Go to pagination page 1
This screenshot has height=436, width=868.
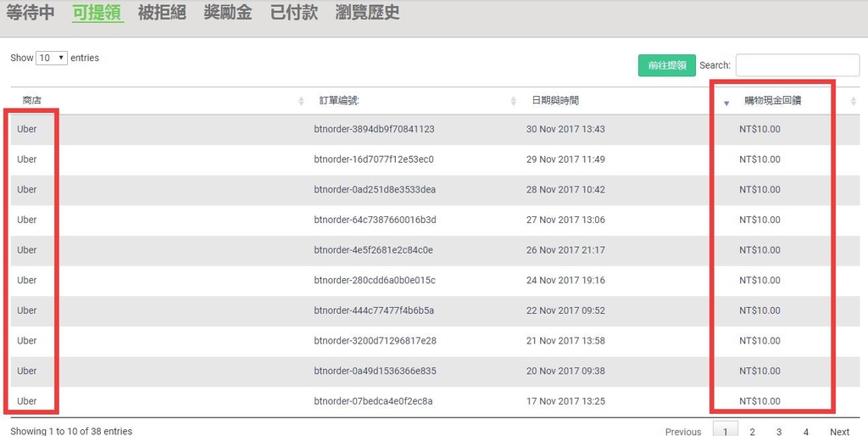click(x=726, y=431)
